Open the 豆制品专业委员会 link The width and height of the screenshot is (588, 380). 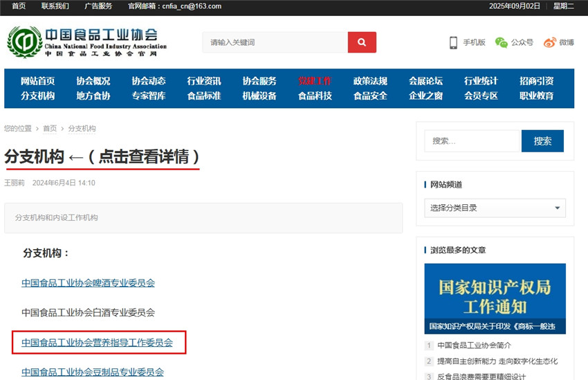pos(93,372)
